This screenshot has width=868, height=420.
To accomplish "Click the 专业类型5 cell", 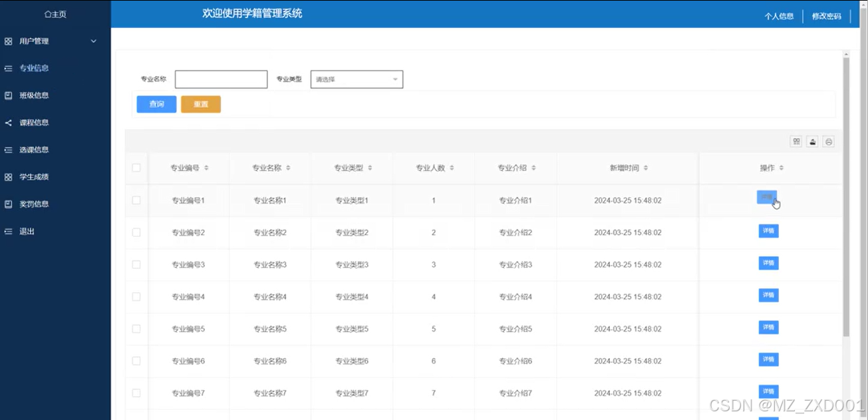I will (x=352, y=329).
